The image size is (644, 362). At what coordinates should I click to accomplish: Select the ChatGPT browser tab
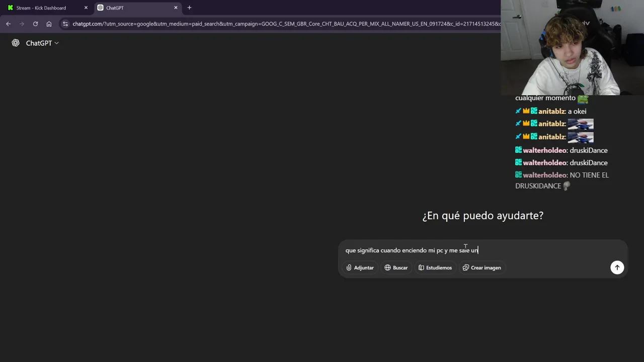tap(138, 8)
